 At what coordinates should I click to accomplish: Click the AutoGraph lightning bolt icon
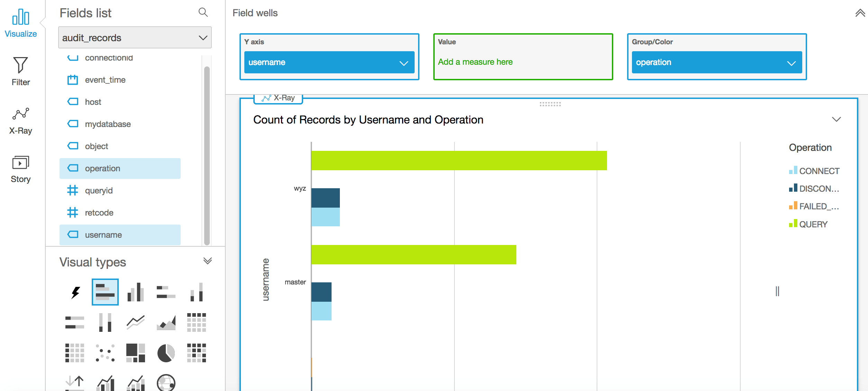[75, 292]
